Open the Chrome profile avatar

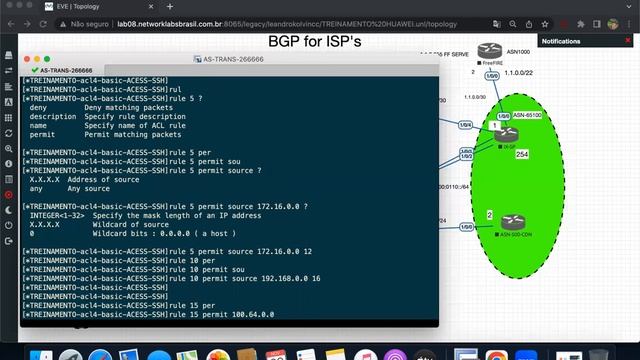tap(613, 24)
